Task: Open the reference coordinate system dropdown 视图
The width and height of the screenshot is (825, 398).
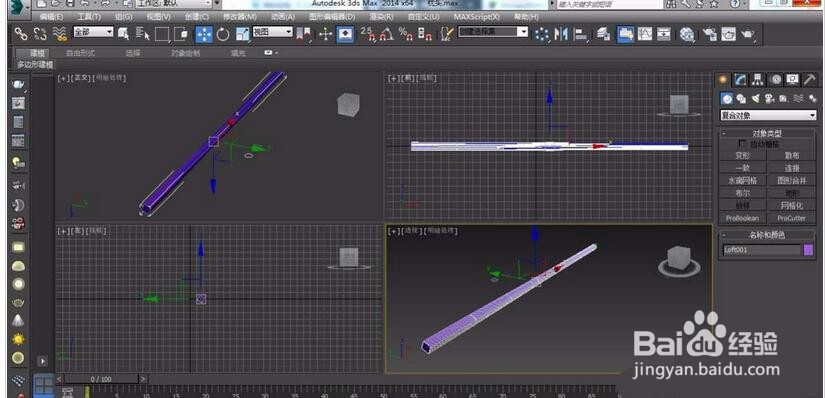Action: click(x=273, y=32)
